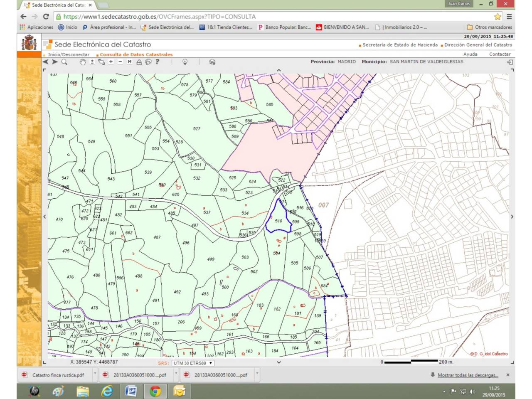Activate the info identify marker tool
The height and width of the screenshot is (399, 532).
click(x=185, y=62)
